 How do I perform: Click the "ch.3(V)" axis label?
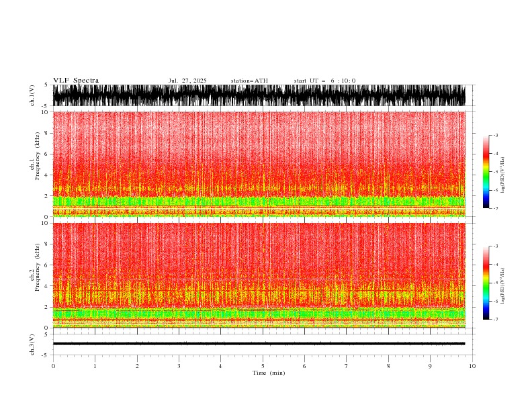click(x=32, y=345)
